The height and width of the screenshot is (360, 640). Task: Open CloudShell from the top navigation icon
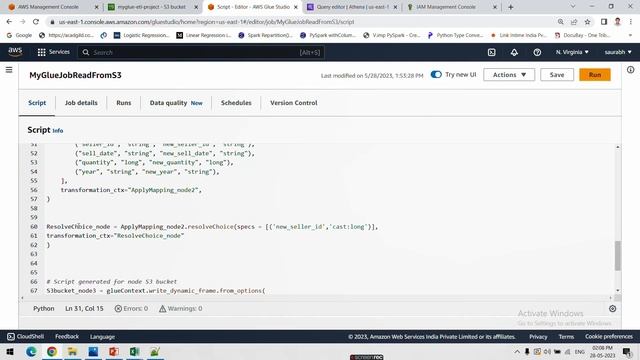[x=491, y=52]
